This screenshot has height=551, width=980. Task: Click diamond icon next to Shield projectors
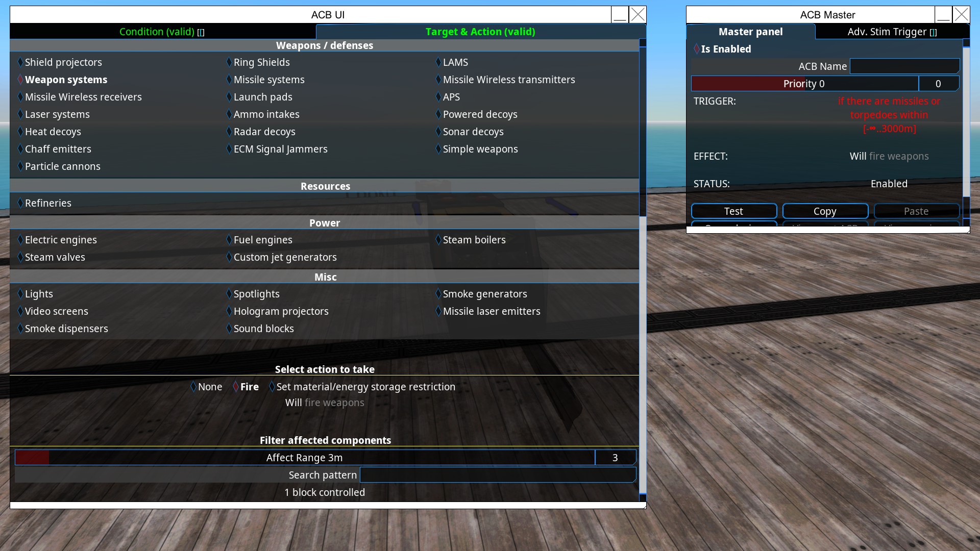(20, 62)
